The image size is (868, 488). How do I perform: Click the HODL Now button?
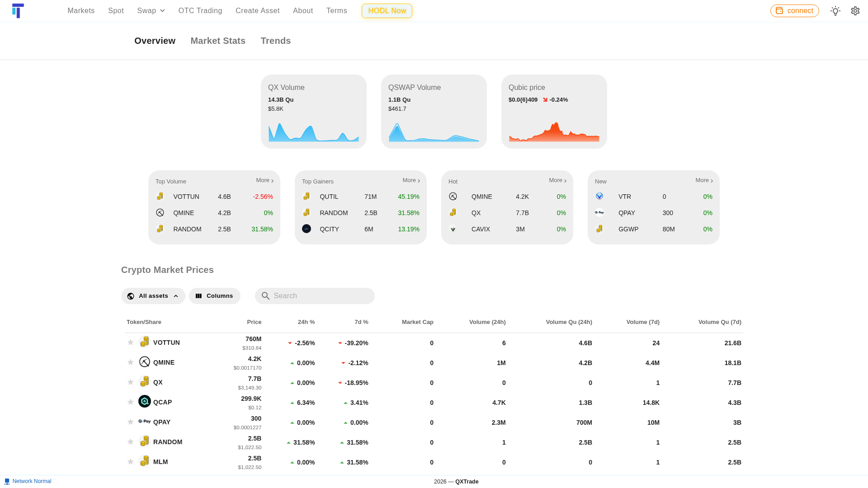(387, 11)
